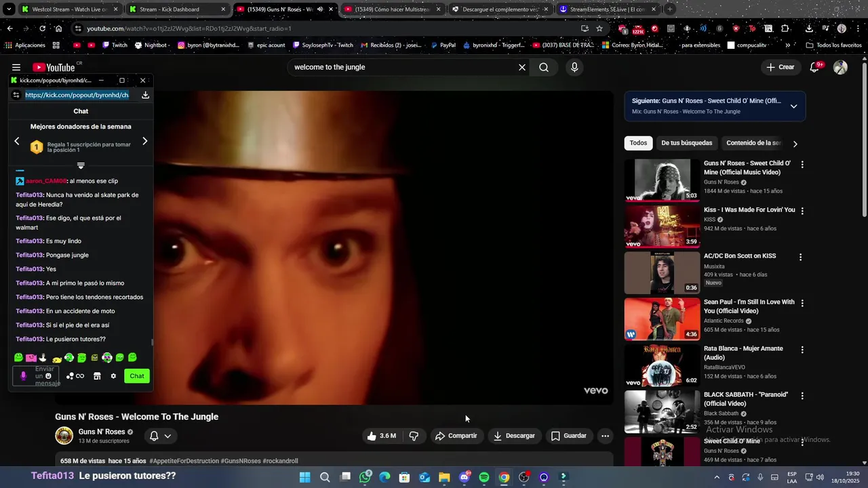Open the Twitch bookmark in bookmarks bar
The image size is (868, 488).
click(x=114, y=45)
